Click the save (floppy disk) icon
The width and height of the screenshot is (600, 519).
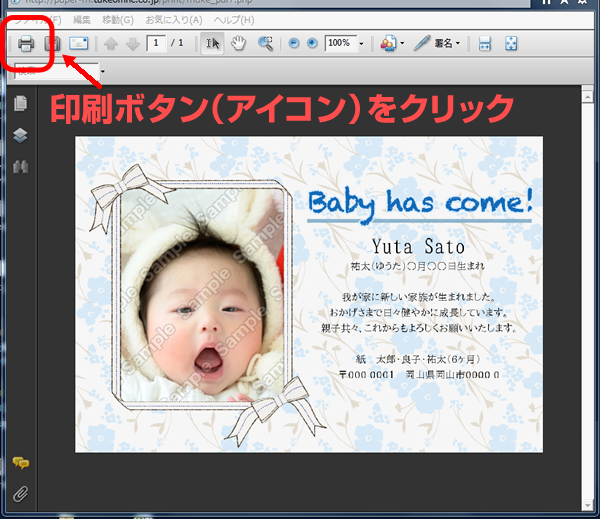53,44
